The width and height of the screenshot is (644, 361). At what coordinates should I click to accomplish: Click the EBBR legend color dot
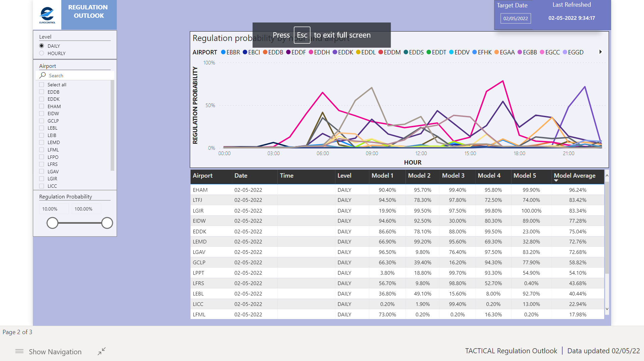pyautogui.click(x=223, y=52)
